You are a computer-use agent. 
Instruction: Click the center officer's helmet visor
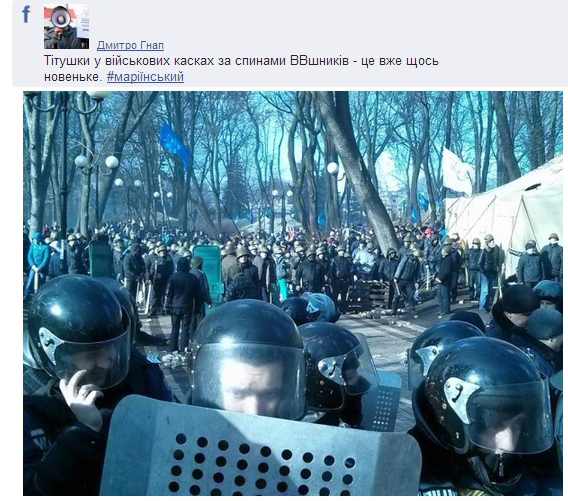tap(249, 377)
